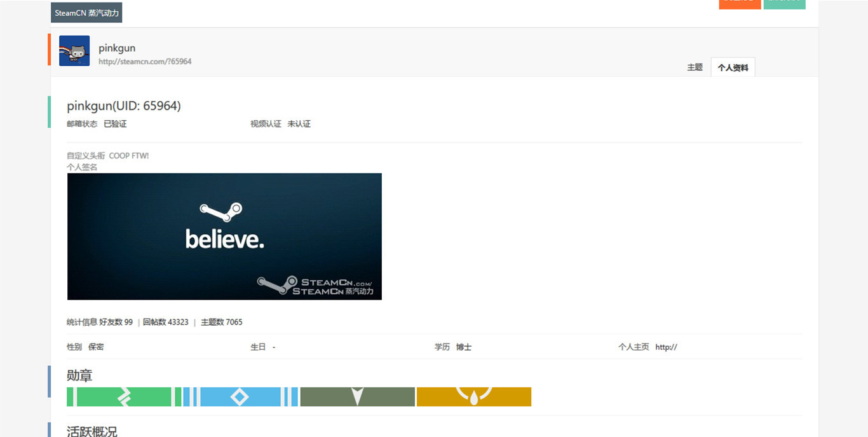Click the 个人签名 label
Screen dimensions: 868x437
pos(82,167)
